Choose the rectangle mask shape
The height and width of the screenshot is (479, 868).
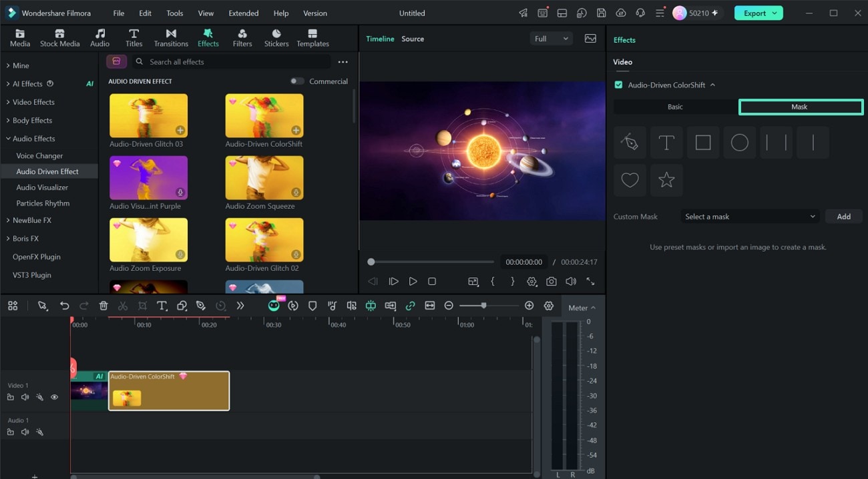coord(703,142)
